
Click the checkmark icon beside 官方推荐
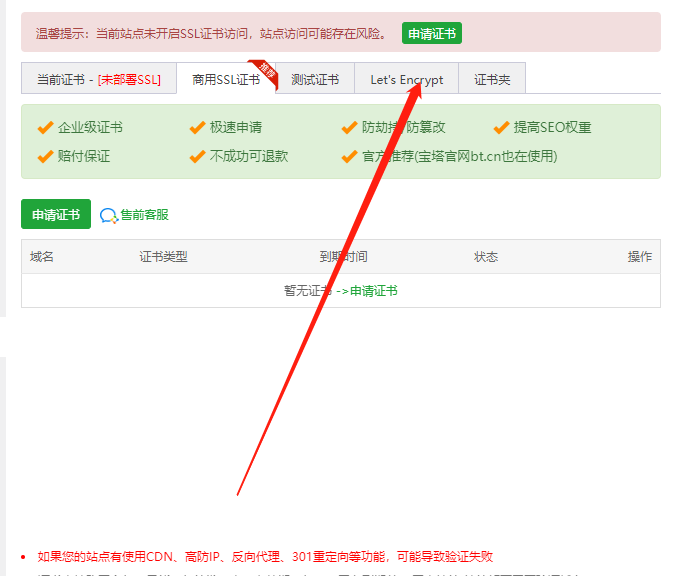349,157
